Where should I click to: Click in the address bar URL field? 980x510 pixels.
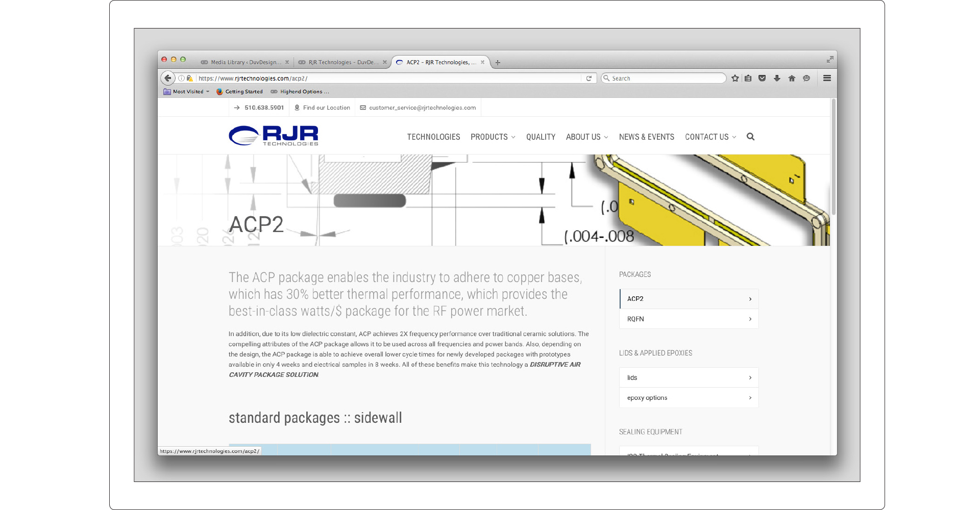coord(388,78)
